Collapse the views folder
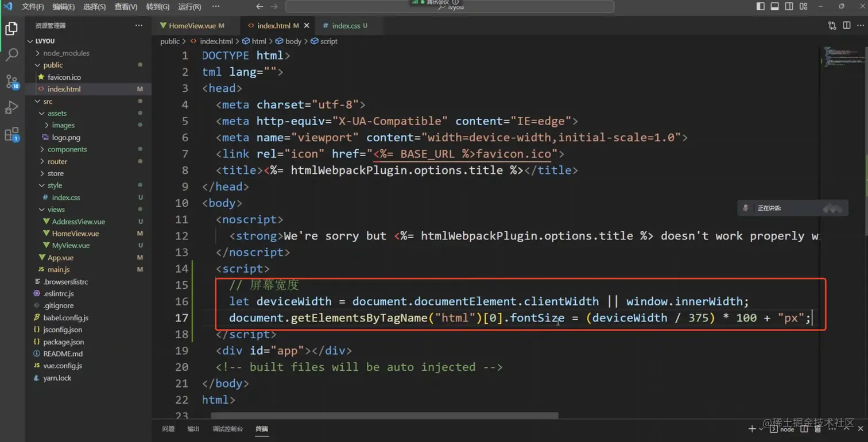 point(88,210)
